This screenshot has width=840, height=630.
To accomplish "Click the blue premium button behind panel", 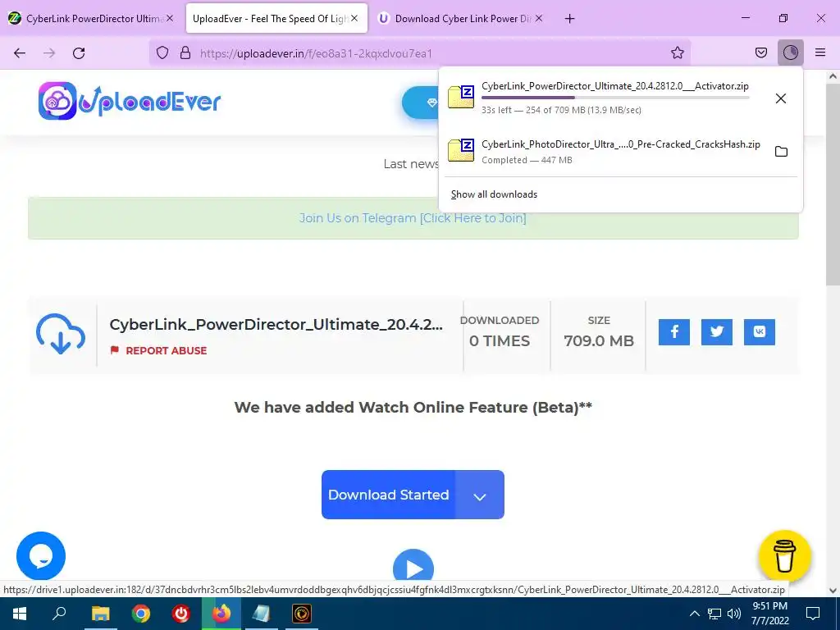I will point(421,103).
